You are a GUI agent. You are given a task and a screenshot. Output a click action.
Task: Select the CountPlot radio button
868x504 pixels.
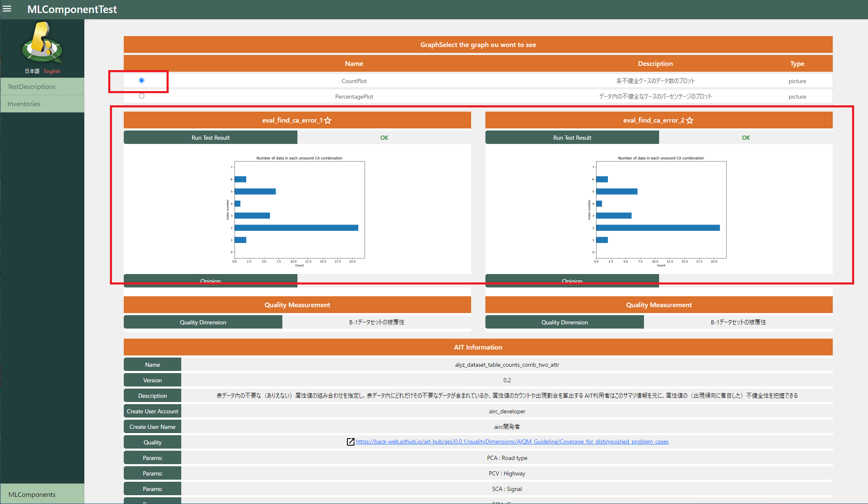click(x=141, y=81)
